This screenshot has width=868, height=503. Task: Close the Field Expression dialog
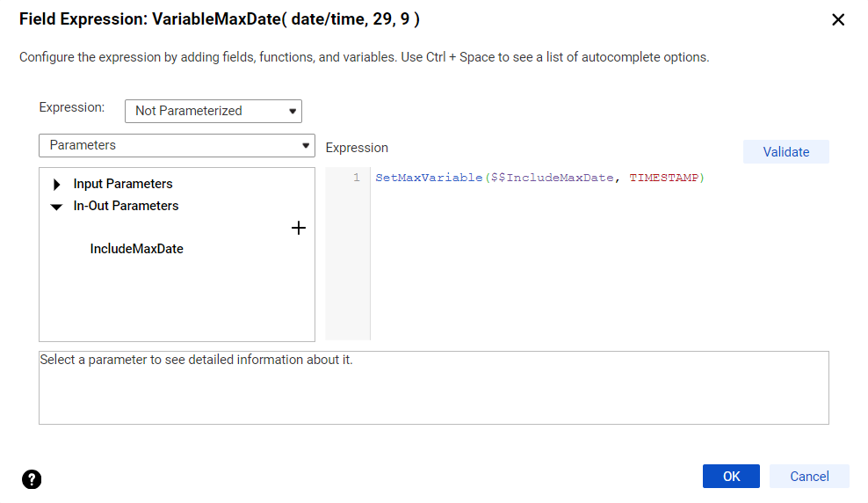click(x=838, y=20)
